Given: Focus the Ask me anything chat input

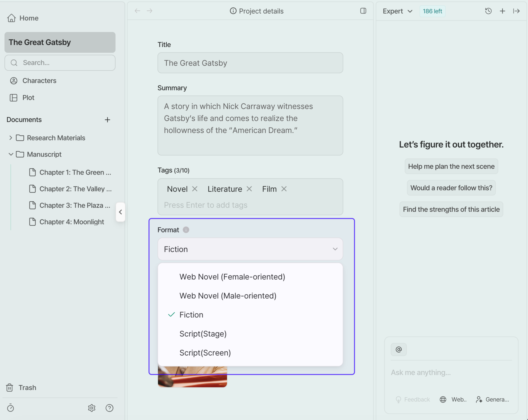Looking at the screenshot, I should [451, 373].
